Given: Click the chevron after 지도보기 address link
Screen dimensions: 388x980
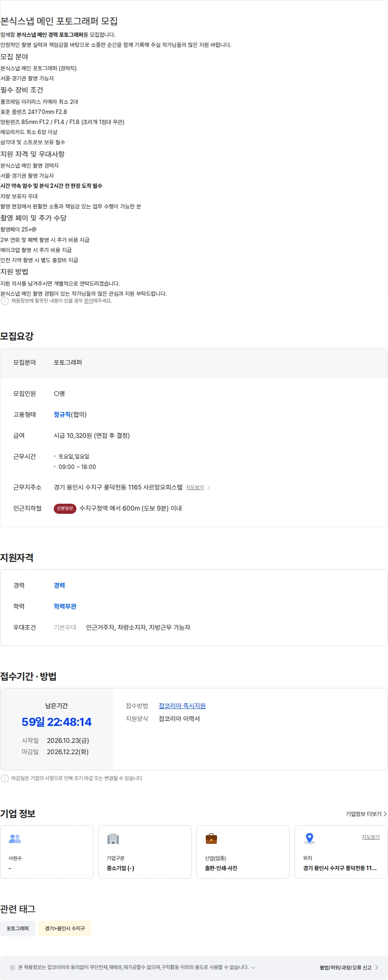Looking at the screenshot, I should pyautogui.click(x=209, y=488).
